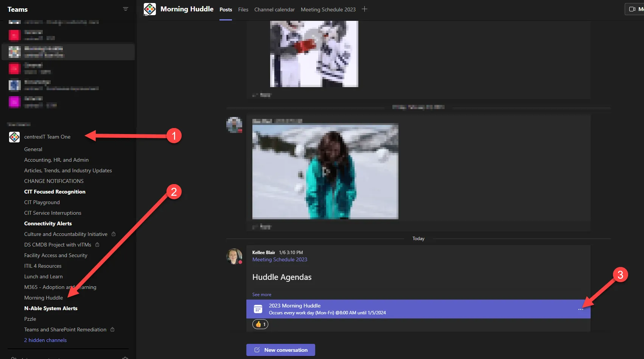Click lock icon beside DS CMDB Project channel
The height and width of the screenshot is (359, 644).
[97, 245]
